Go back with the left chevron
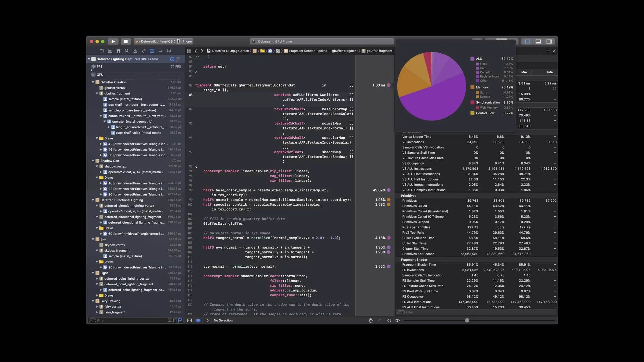Screen dimensions: 644x362 (x=196, y=51)
